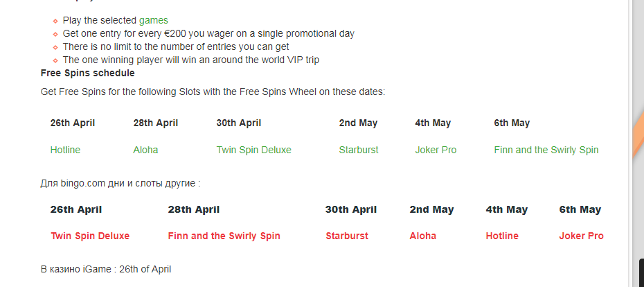Open the green games link
This screenshot has height=287, width=644.
coord(154,20)
